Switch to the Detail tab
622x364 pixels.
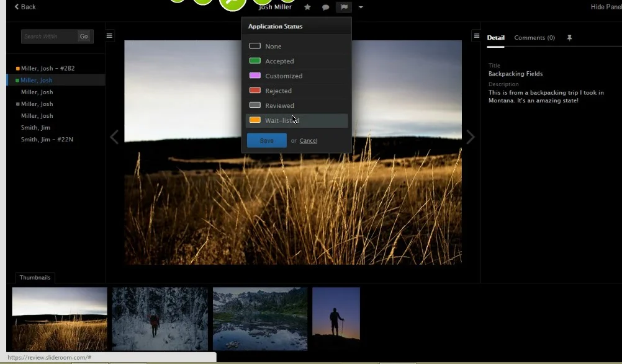pos(496,38)
